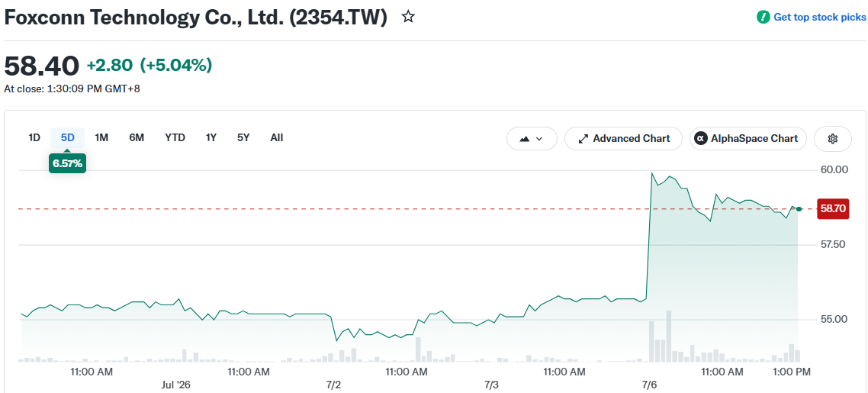Image resolution: width=868 pixels, height=393 pixels.
Task: Add Foxconn to watchlist via star icon
Action: (408, 17)
